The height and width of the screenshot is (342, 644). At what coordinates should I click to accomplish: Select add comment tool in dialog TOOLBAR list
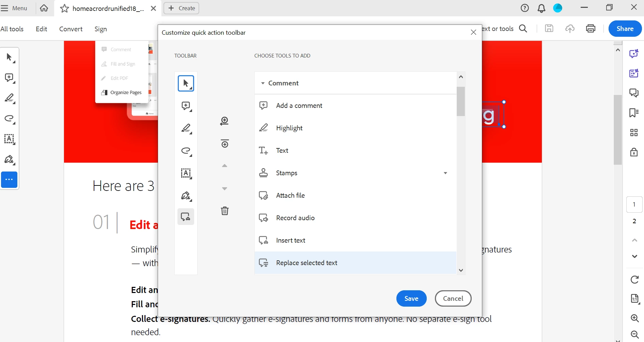[186, 106]
